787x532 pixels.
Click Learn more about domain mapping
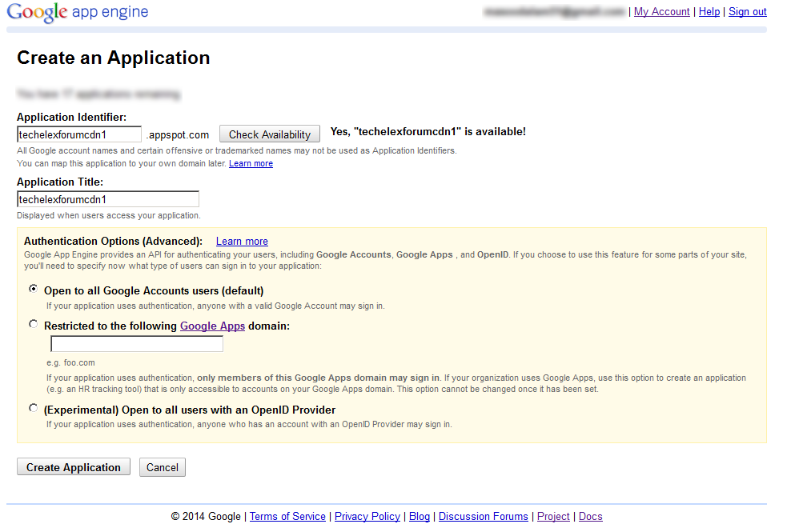coord(250,163)
